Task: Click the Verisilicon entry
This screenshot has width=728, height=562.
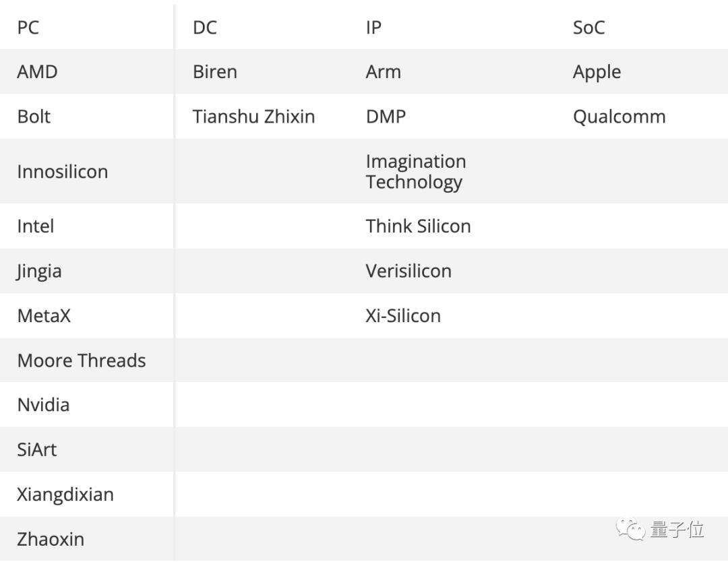Action: (x=408, y=271)
